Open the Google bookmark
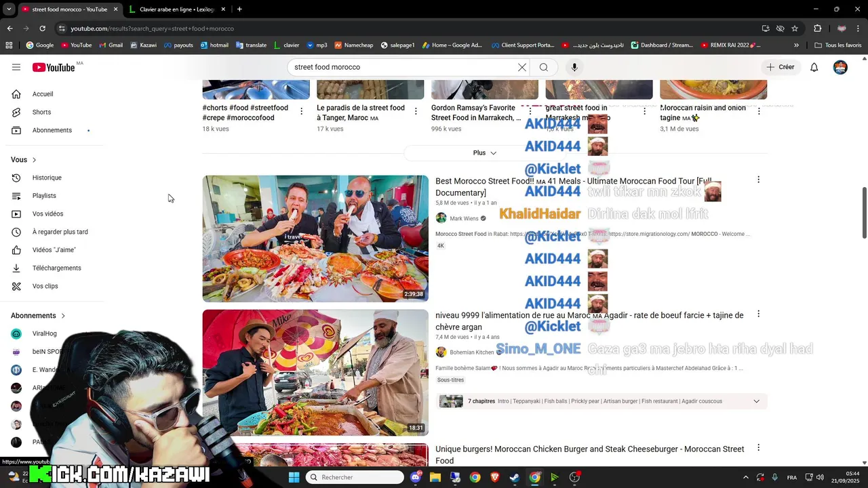The height and width of the screenshot is (488, 868). coord(40,45)
